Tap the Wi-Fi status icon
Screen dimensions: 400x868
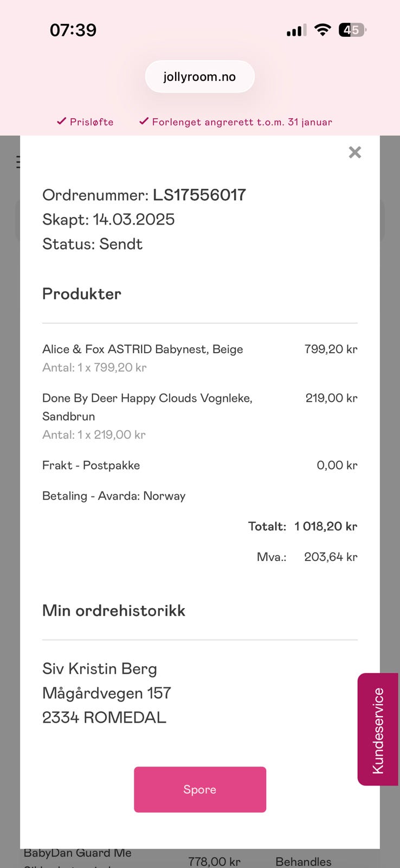pyautogui.click(x=322, y=30)
